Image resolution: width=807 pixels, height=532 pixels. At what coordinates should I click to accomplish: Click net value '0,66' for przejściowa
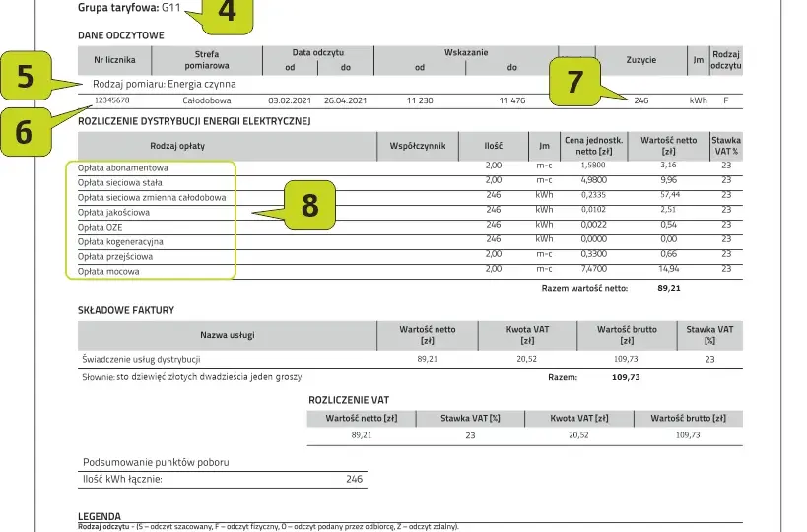(669, 254)
